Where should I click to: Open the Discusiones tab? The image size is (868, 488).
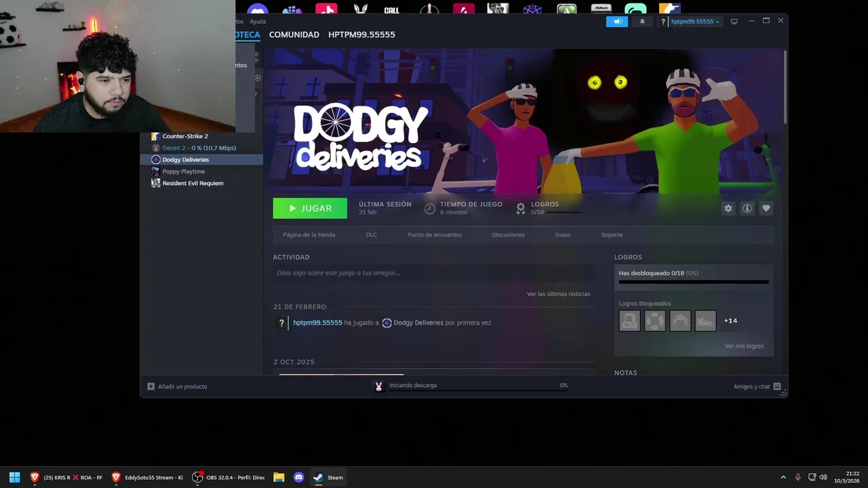509,235
